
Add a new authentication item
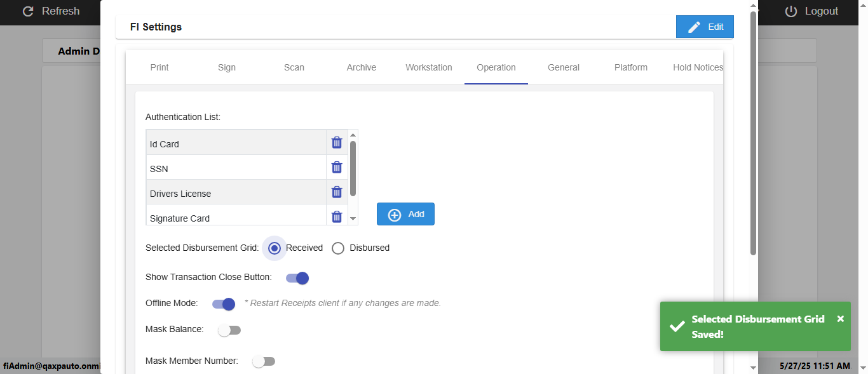coord(405,214)
